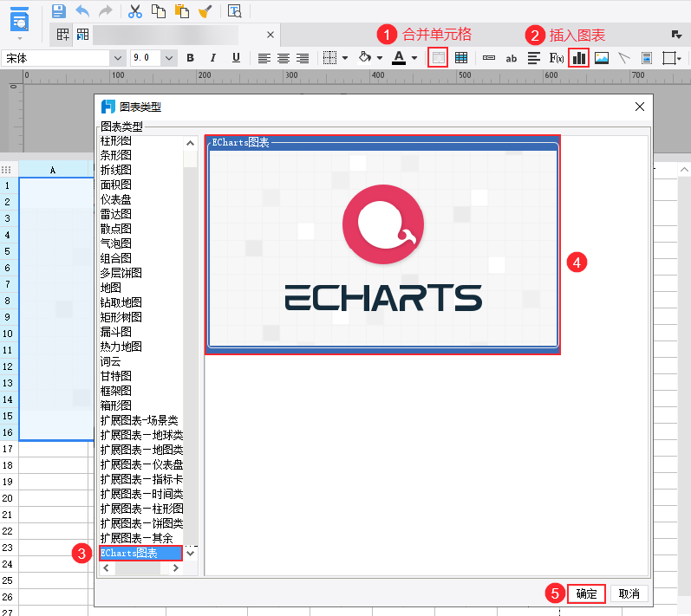Viewport: 691px width, 616px height.
Task: Click the Redo arrow icon
Action: point(105,10)
